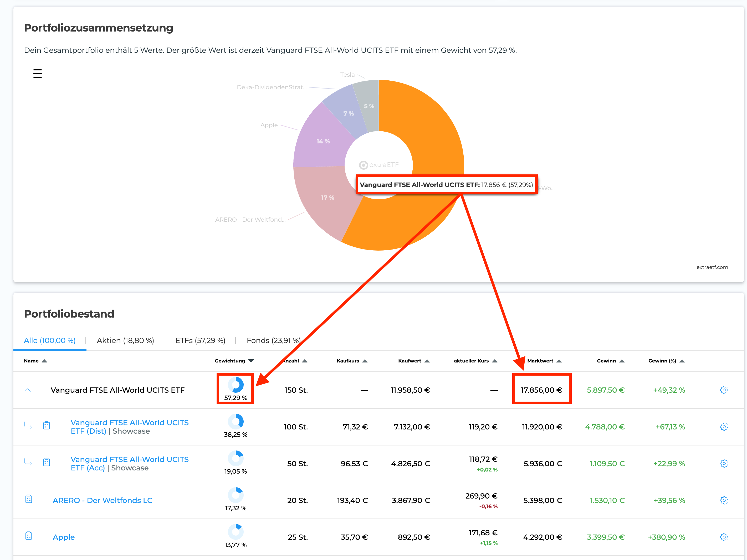This screenshot has width=747, height=560.
Task: Click the 193,40 € Kaufkurs cell
Action: tap(352, 500)
